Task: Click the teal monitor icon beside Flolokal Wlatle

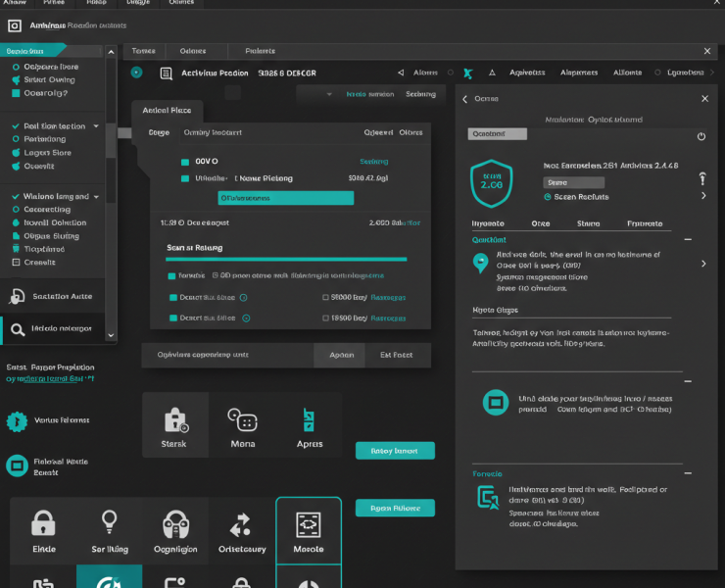Action: 17,465
